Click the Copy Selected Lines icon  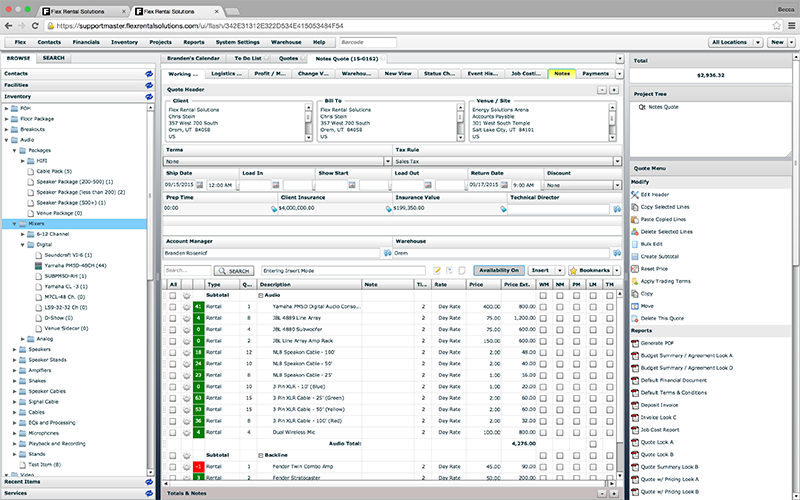[x=635, y=207]
